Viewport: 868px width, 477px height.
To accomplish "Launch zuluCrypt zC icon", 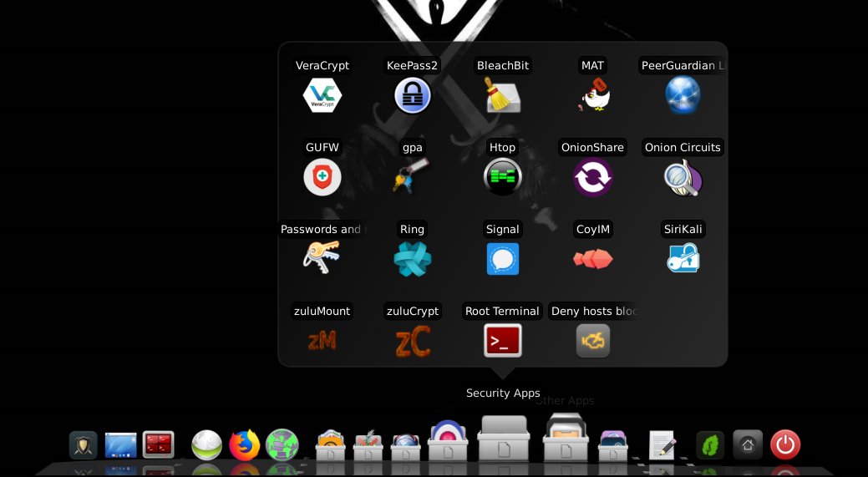I will click(x=413, y=341).
